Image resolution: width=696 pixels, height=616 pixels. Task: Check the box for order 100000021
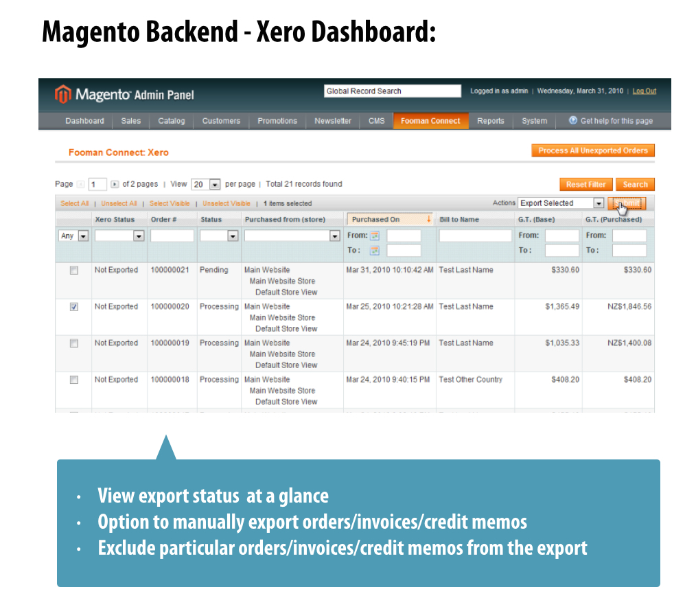click(x=74, y=271)
